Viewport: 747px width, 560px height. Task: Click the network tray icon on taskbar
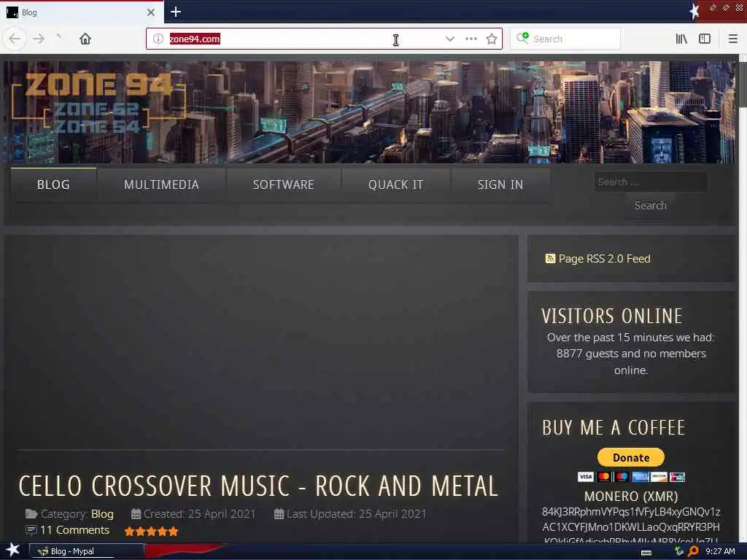(x=679, y=551)
